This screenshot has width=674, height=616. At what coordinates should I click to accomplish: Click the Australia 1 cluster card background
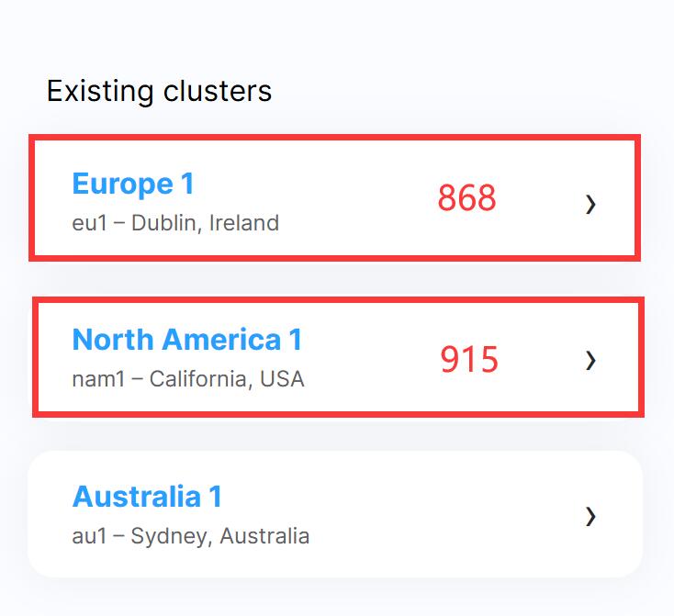pyautogui.click(x=335, y=514)
